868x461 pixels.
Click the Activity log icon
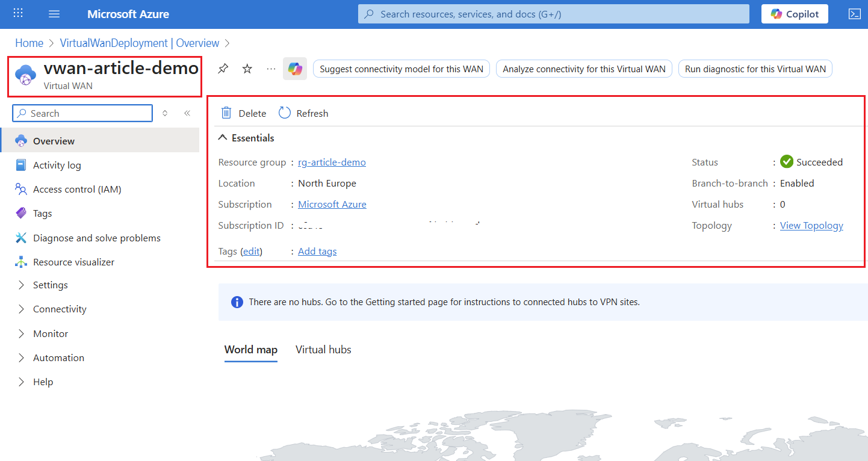pyautogui.click(x=21, y=165)
